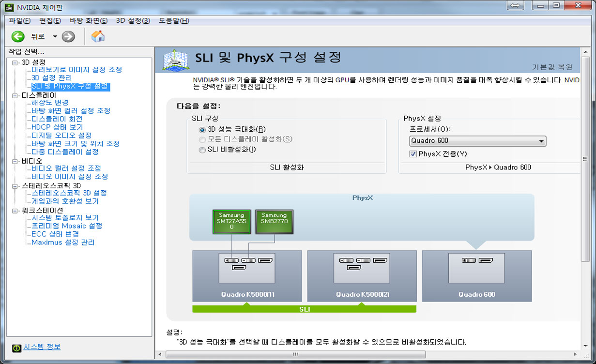Open the ECC 상태 변경 page

55,234
